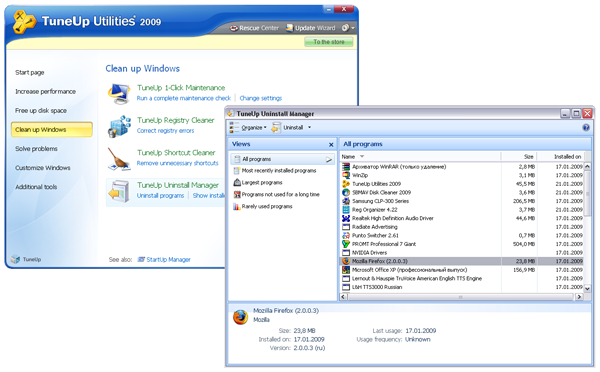This screenshot has height=372, width=600.
Task: Select Radiate Advertising entry
Action: [x=375, y=227]
